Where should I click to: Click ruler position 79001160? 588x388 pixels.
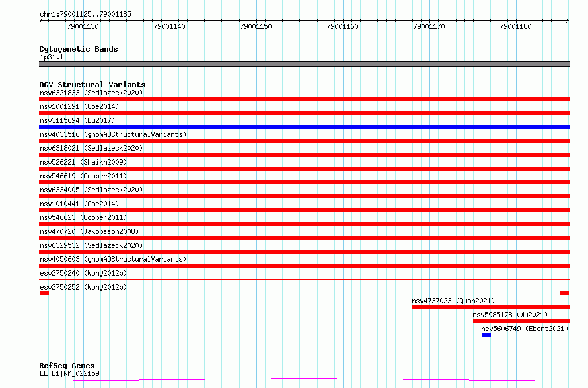[x=342, y=26]
